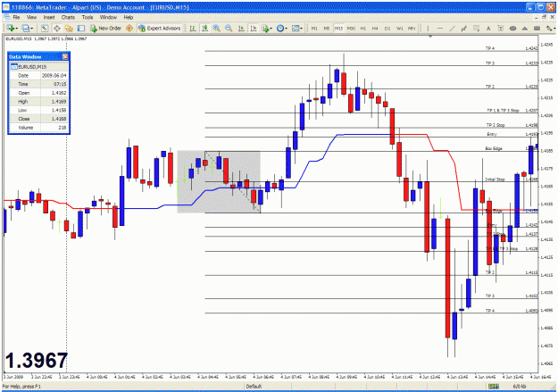Select the text label tool
This screenshot has width=558, height=392.
(x=500, y=28)
